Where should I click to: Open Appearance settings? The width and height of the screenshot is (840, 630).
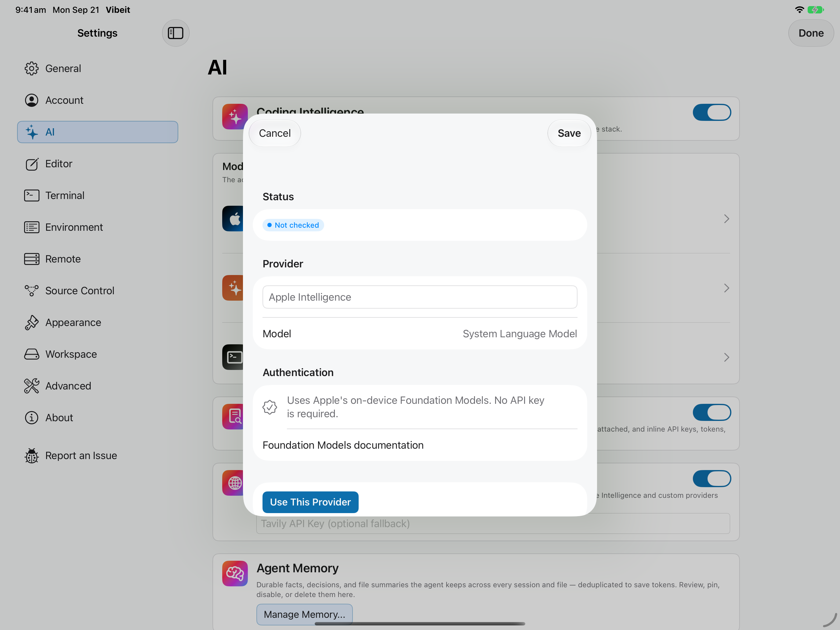[98, 322]
